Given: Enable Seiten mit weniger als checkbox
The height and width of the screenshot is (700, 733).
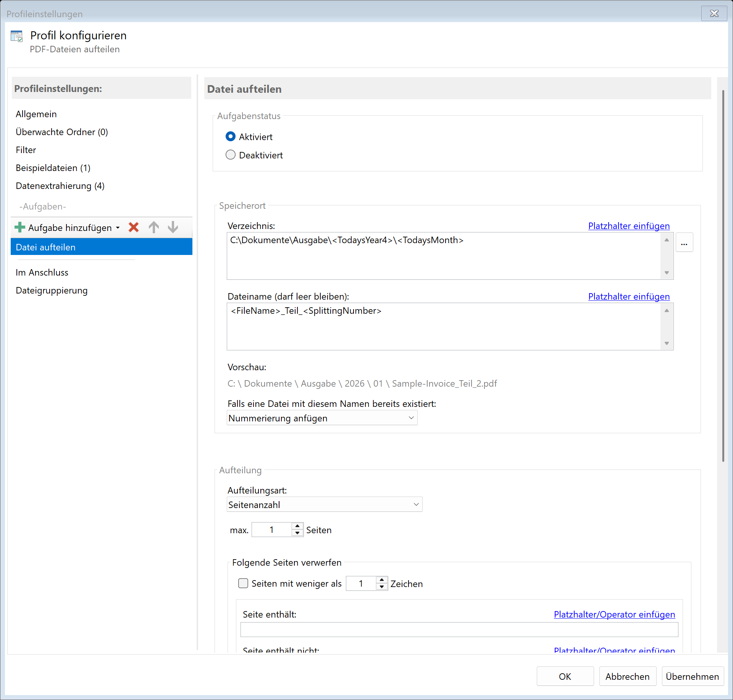Looking at the screenshot, I should point(243,583).
